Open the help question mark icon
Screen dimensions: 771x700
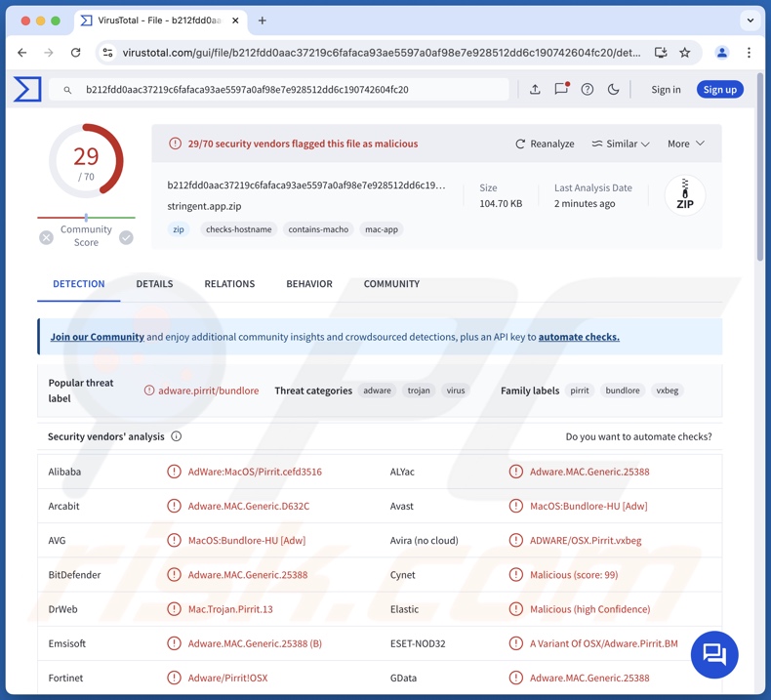[x=588, y=90]
